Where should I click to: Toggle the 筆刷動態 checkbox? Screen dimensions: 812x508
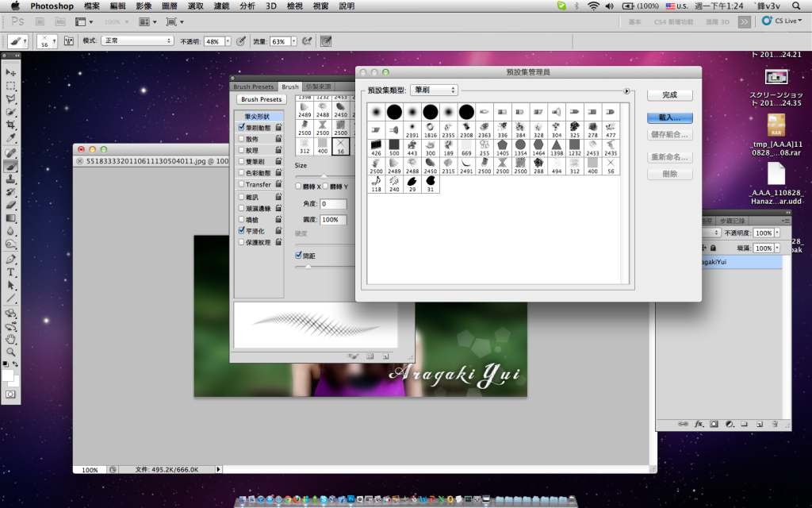point(242,127)
